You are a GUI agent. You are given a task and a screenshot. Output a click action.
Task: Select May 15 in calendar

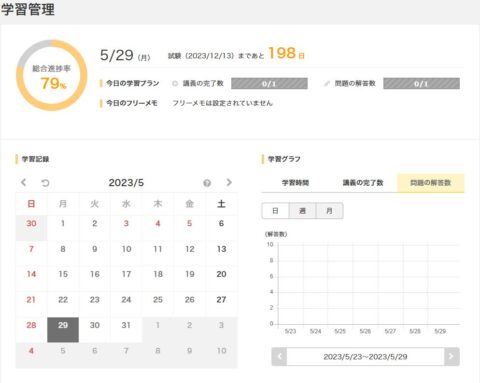63,279
